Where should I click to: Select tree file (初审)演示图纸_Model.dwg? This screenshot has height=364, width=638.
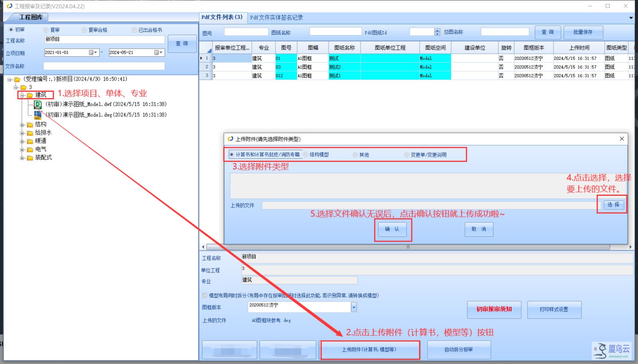(x=106, y=115)
